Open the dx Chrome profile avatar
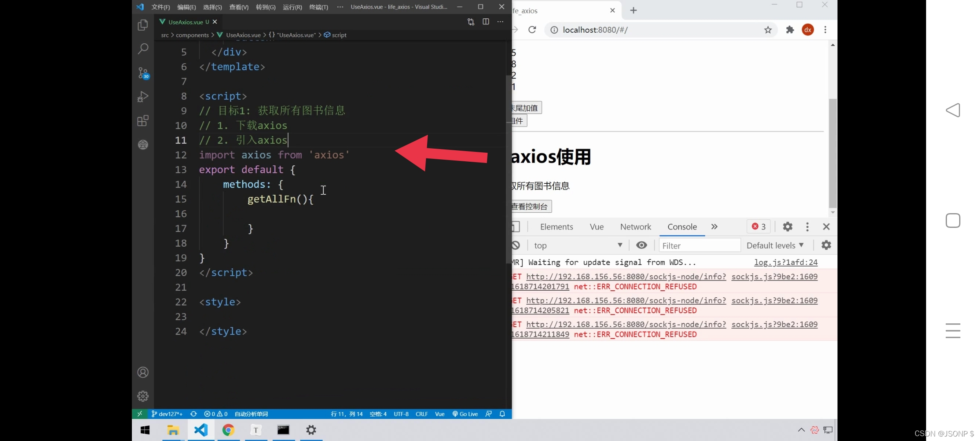This screenshot has height=441, width=980. pyautogui.click(x=808, y=29)
